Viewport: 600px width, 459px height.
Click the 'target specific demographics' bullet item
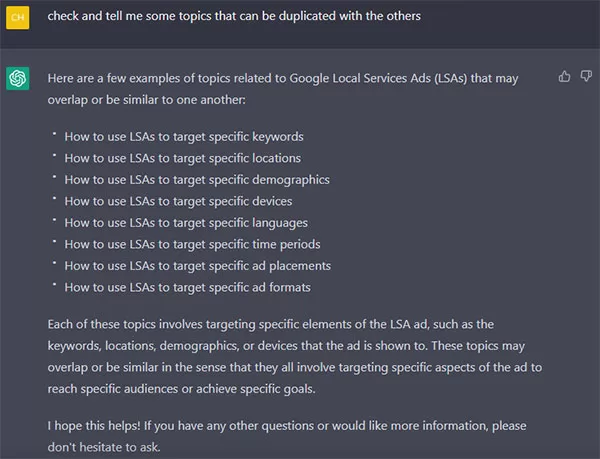tap(197, 179)
